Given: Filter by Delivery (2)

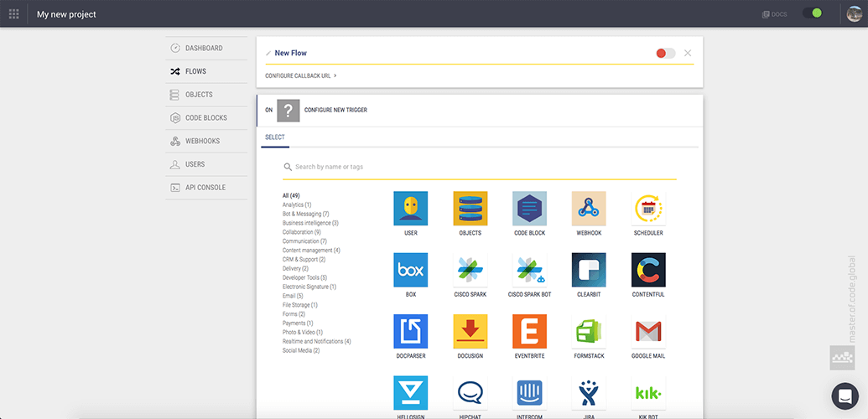Looking at the screenshot, I should click(x=295, y=268).
